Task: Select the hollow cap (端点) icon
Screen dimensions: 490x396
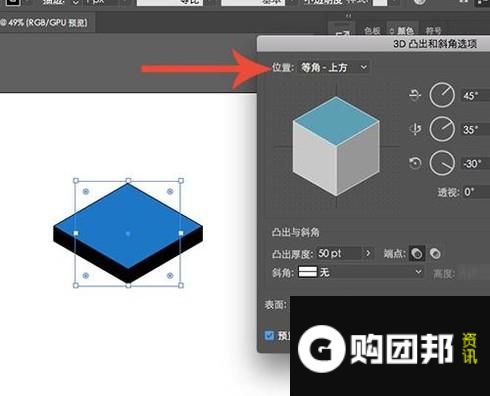Action: (x=435, y=254)
